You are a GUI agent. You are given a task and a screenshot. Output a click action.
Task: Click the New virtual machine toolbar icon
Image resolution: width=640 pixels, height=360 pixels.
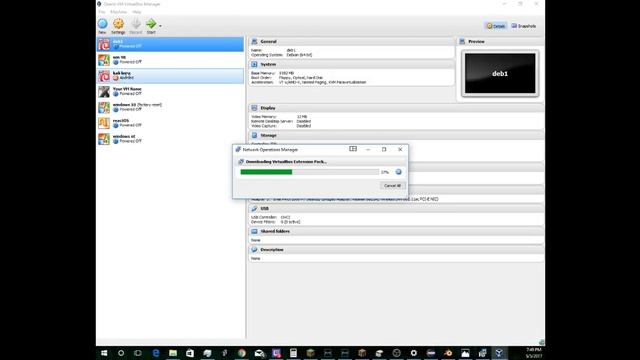click(x=102, y=26)
